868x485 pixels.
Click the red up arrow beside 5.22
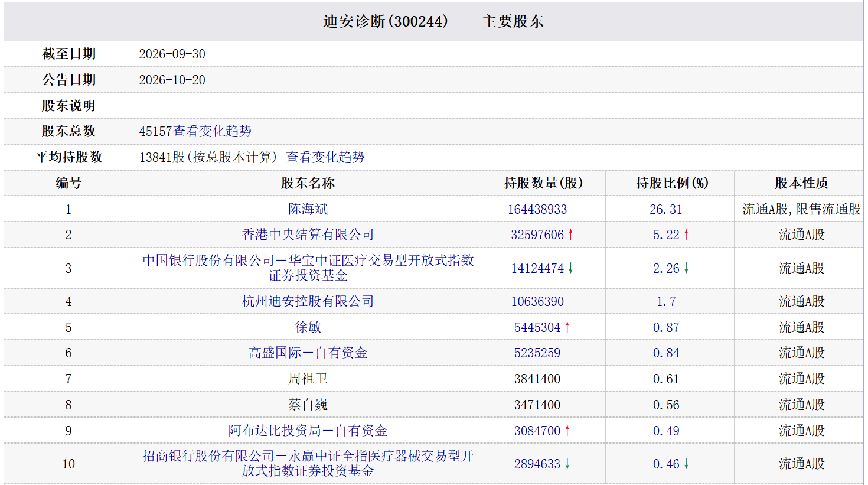(x=686, y=235)
